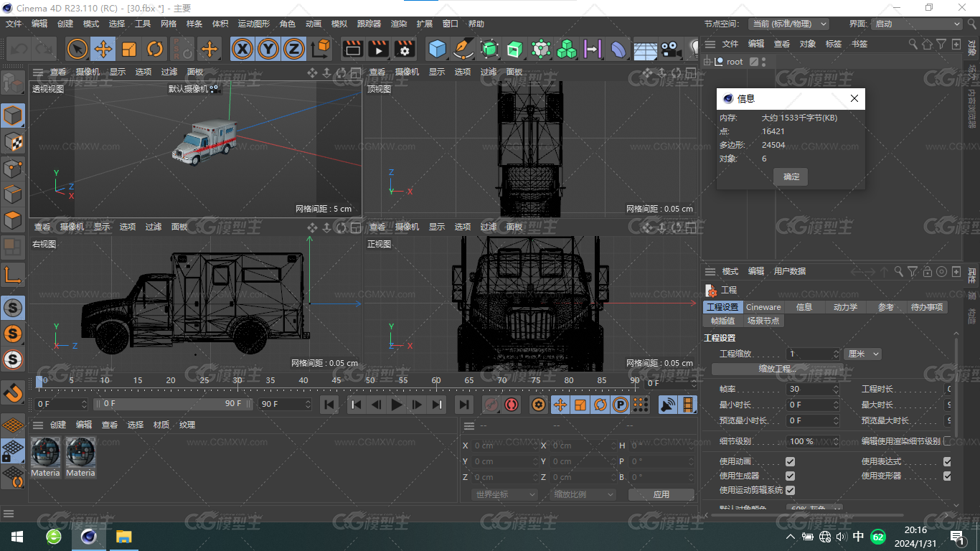The width and height of the screenshot is (980, 551).
Task: Enable the make editable mode icon
Action: [x=13, y=83]
